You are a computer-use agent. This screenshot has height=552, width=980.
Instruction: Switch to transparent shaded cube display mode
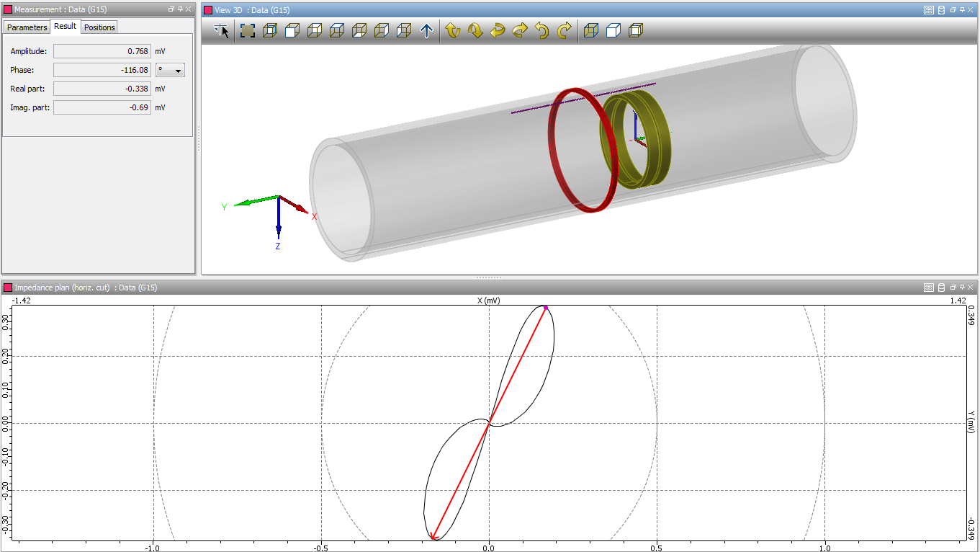point(590,31)
